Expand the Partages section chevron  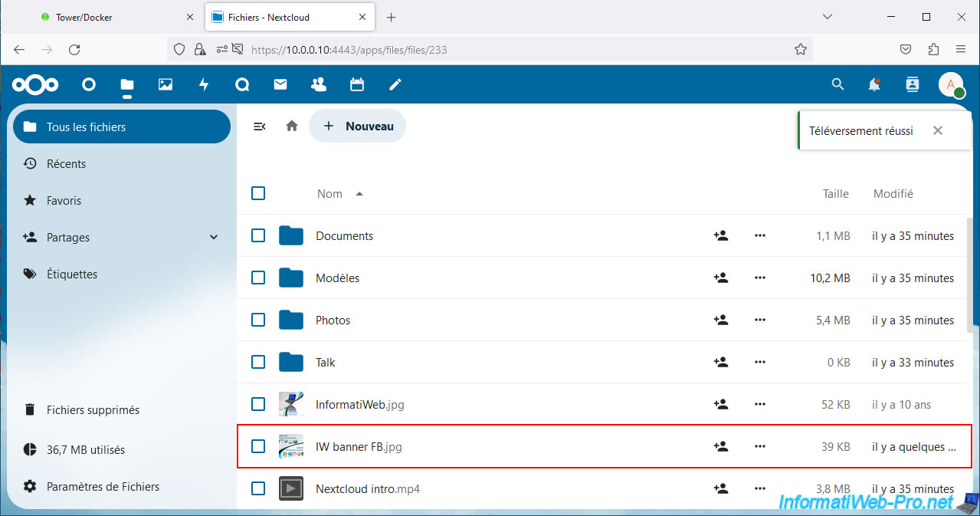(214, 238)
